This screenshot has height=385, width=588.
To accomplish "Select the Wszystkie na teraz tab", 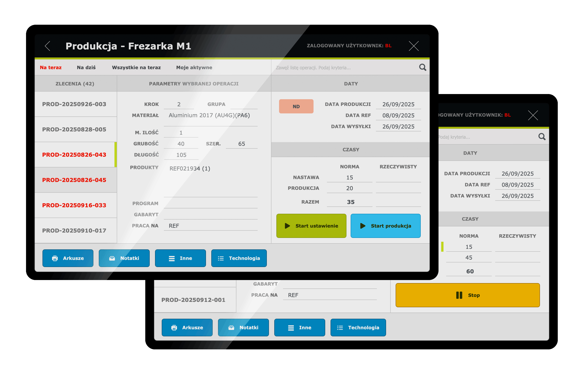I will click(136, 67).
